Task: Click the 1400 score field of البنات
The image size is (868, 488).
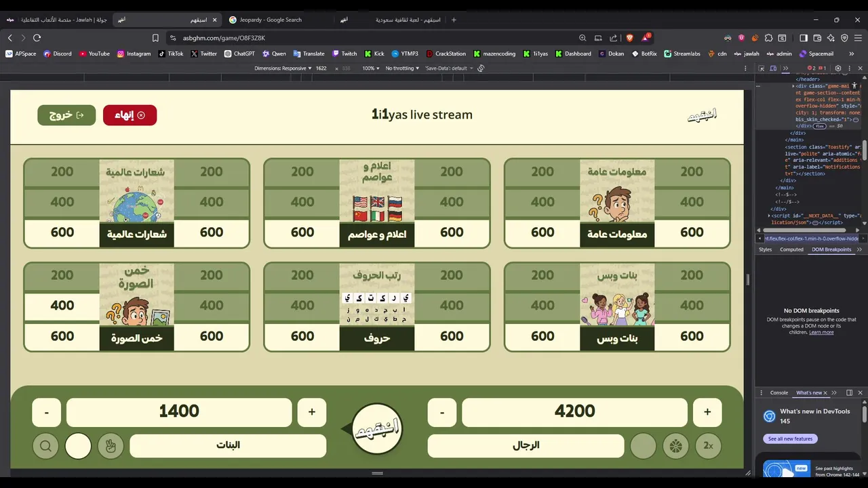Action: point(179,412)
